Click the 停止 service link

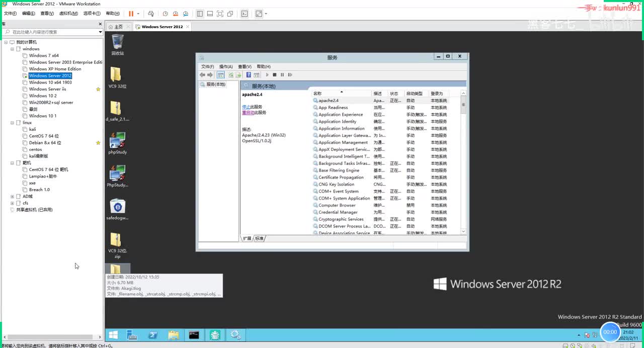click(x=246, y=107)
